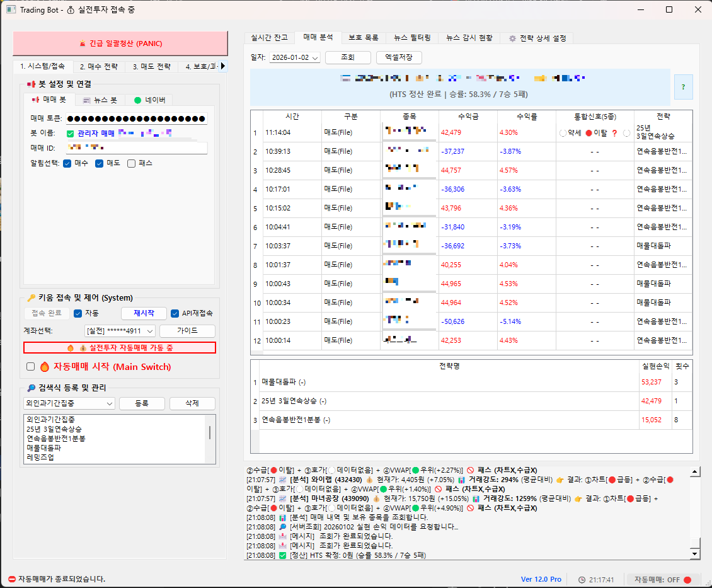Open the 계좌선택 account dropdown

coord(120,331)
